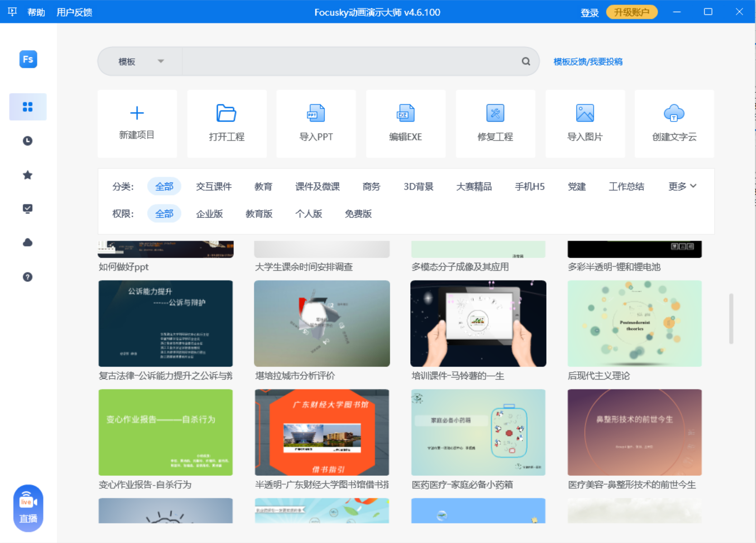Open 变心作业报告-自杀行为 template thumbnail

[165, 432]
